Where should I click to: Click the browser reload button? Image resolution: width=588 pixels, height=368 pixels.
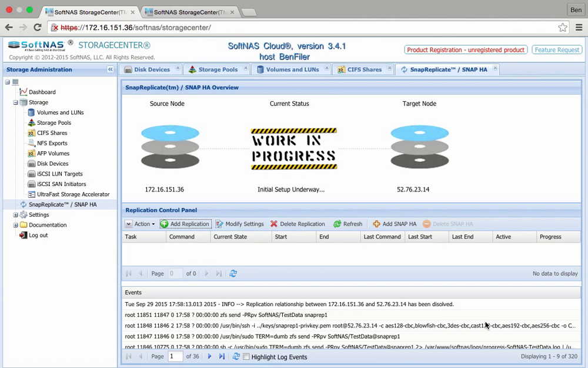[x=37, y=28]
